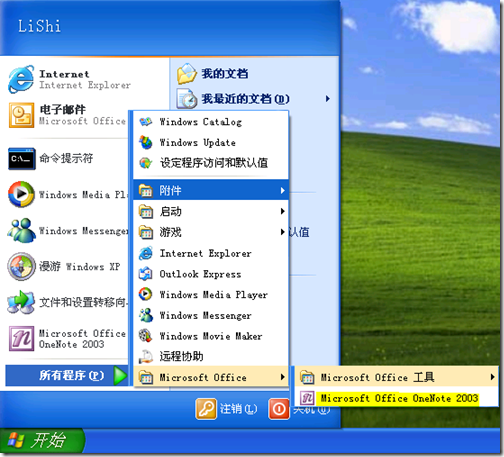Open 所有程序 all programs button
This screenshot has height=457, width=504.
67,375
